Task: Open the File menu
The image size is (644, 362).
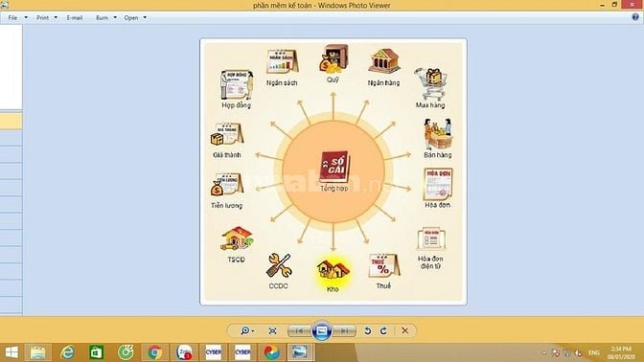Action: pos(12,17)
